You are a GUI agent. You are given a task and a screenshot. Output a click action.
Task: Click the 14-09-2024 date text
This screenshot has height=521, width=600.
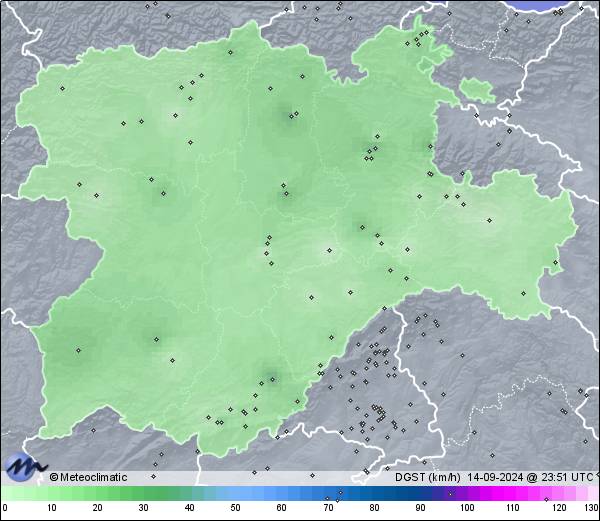(x=496, y=477)
